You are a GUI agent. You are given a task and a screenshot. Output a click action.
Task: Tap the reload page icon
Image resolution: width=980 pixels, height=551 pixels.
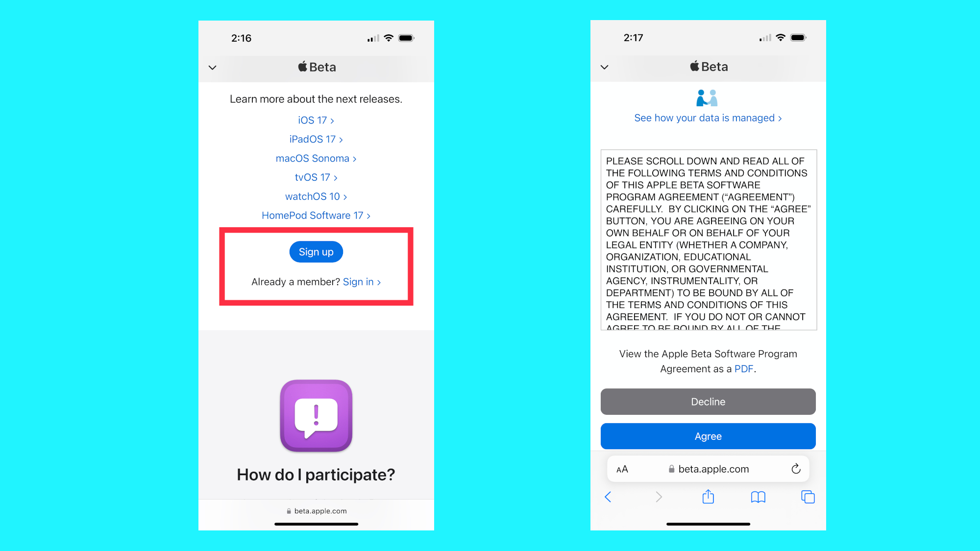coord(796,469)
